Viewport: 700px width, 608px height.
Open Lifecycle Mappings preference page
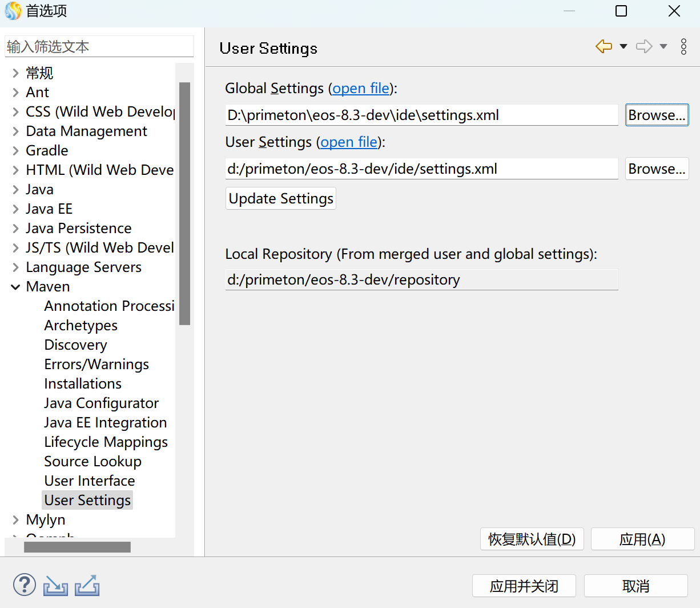click(x=106, y=442)
